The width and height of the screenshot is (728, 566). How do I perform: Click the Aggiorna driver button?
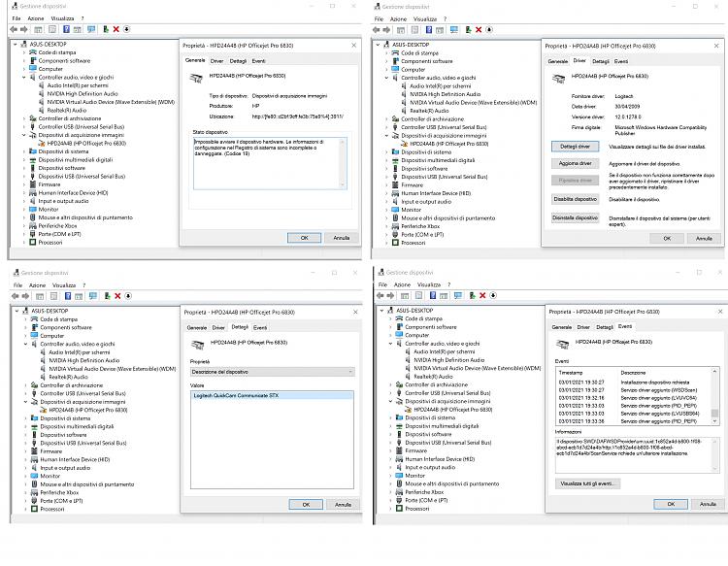click(576, 163)
